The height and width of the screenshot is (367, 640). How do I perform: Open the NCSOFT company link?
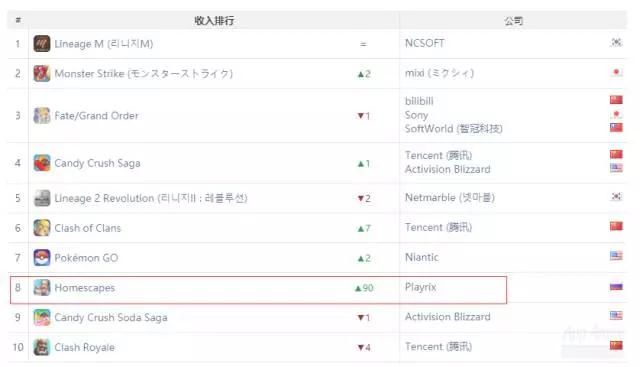point(424,43)
